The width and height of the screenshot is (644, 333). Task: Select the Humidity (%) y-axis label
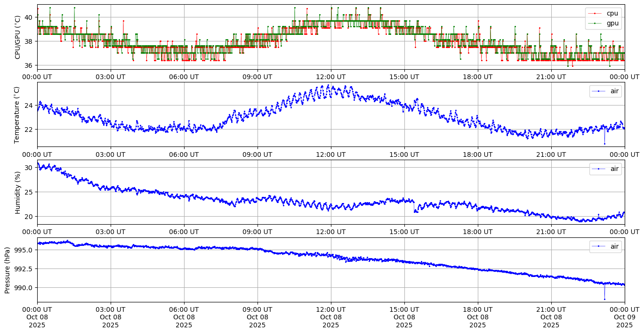click(18, 192)
